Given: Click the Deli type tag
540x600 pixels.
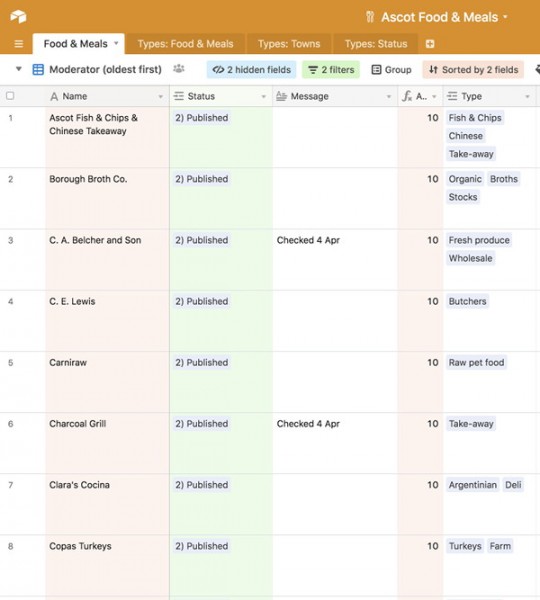Looking at the screenshot, I should tap(513, 485).
